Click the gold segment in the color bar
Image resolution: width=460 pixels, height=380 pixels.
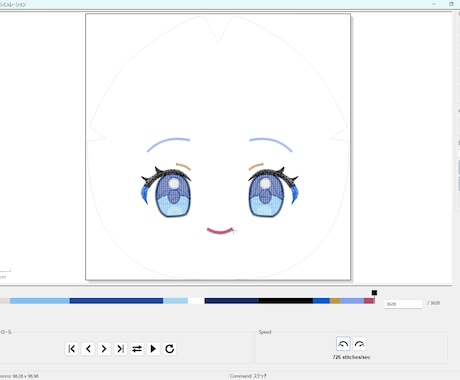335,301
